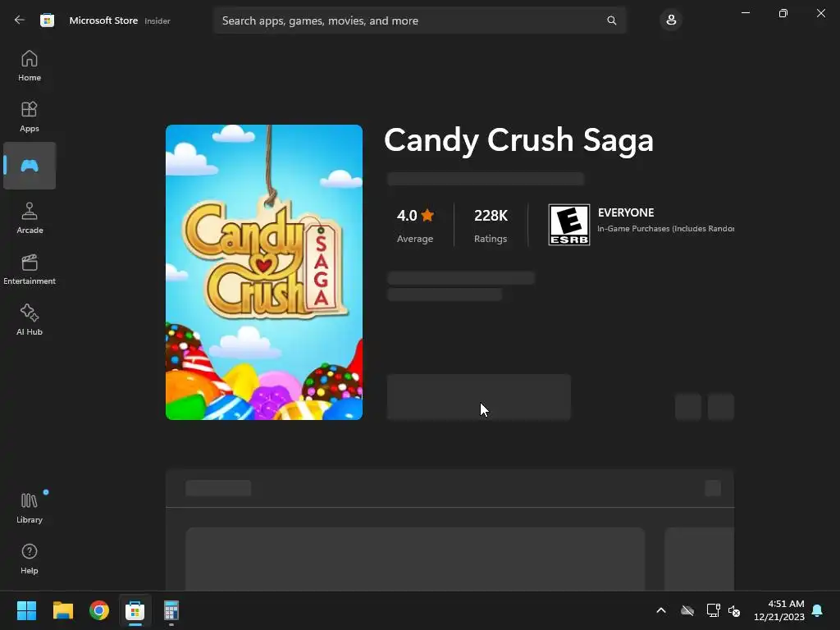Click the ESRB Everyone rating badge

(569, 225)
